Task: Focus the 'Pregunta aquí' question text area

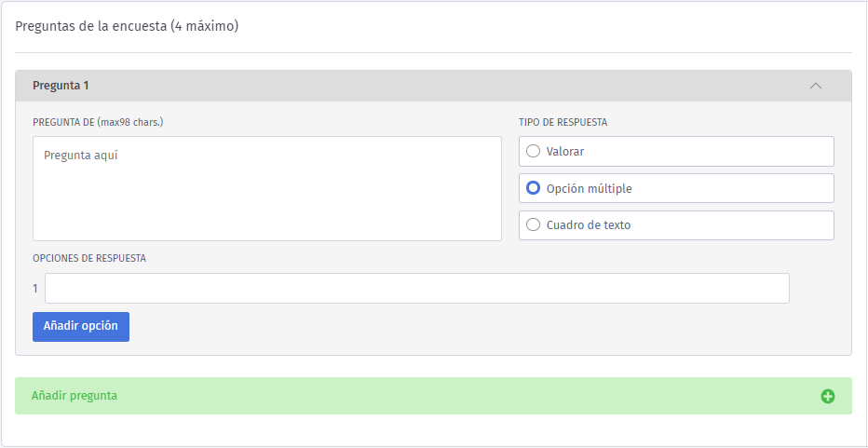Action: [x=266, y=188]
